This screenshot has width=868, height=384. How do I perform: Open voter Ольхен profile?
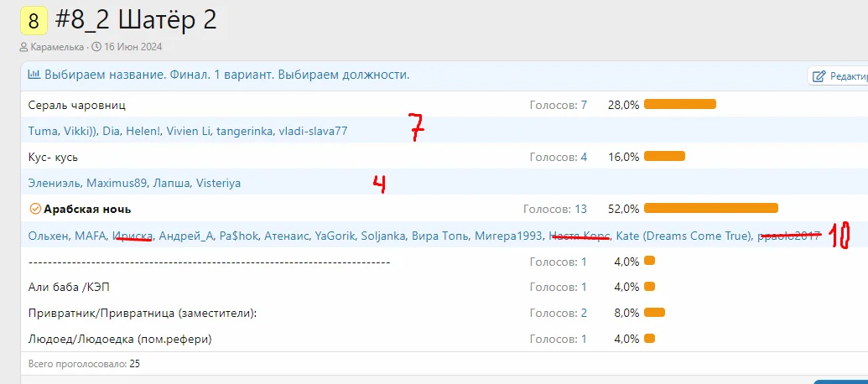48,236
